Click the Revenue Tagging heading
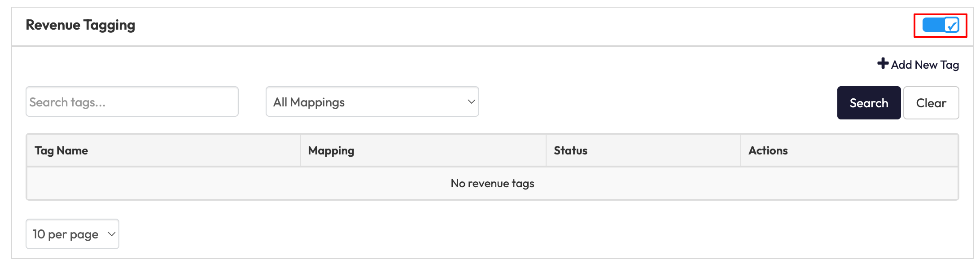This screenshot has width=980, height=264. (80, 25)
